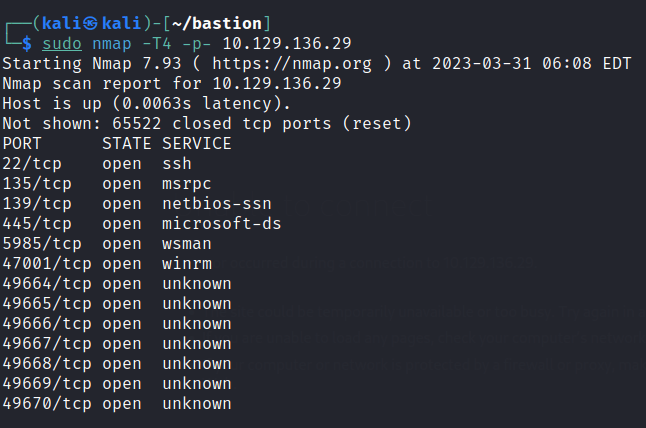Click the sudo command in the prompt
Image resolution: width=646 pixels, height=428 pixels.
(x=62, y=44)
